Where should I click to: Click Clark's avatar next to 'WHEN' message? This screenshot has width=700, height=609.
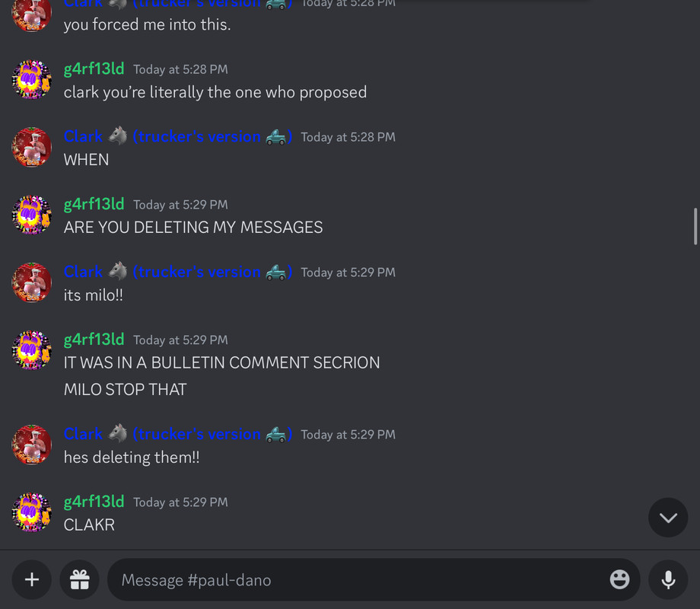[x=32, y=147]
